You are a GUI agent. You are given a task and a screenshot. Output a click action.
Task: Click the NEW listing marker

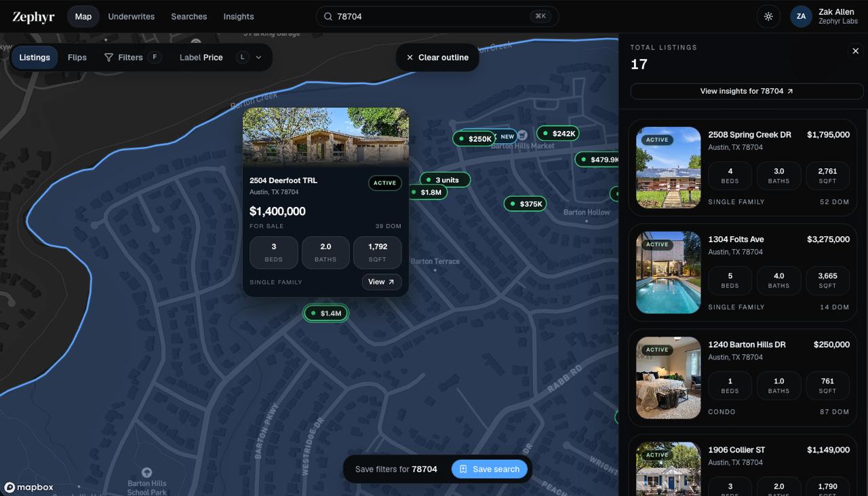pos(507,136)
